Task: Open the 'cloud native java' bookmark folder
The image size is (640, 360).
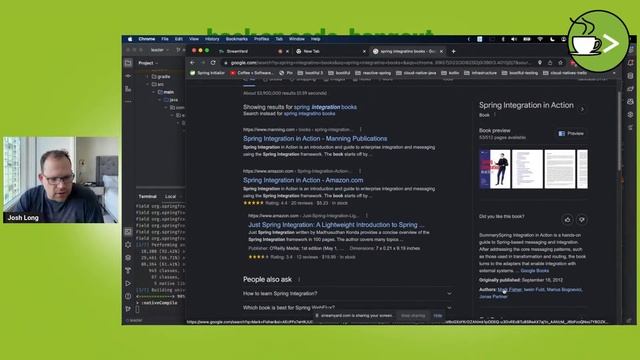Action: point(416,73)
